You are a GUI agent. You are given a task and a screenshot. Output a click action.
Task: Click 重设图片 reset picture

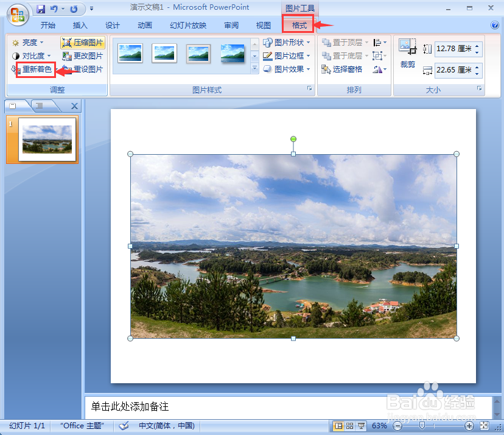83,69
